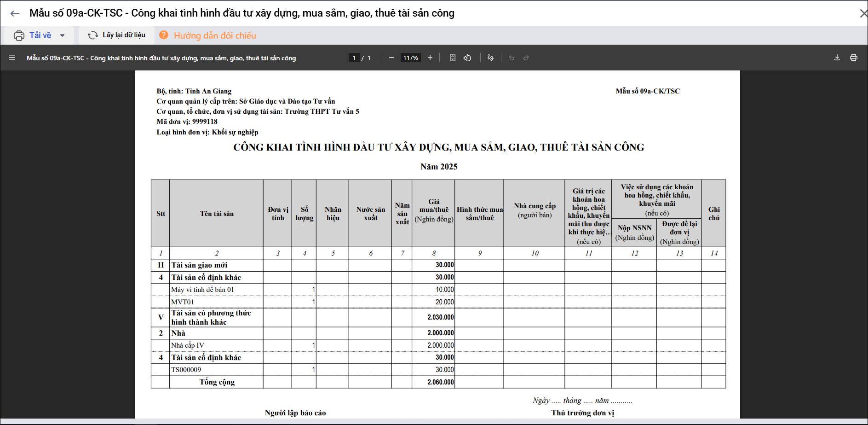Image resolution: width=868 pixels, height=425 pixels.
Task: Click the undo arrow in the PDF toolbar
Action: tap(512, 58)
